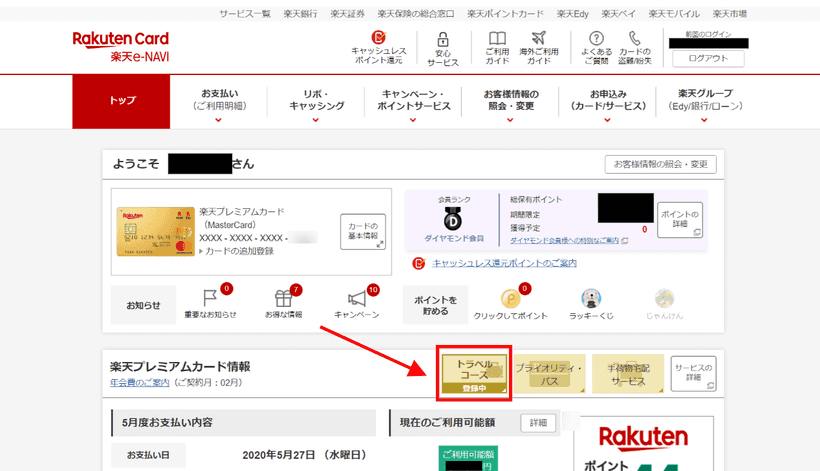The width and height of the screenshot is (820, 471).
Task: Click the Rakuten Card e-NAVI logo
Action: pos(121,47)
